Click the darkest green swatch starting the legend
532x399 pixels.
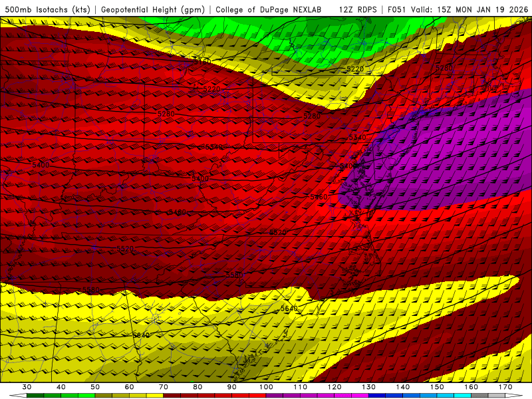coord(35,395)
